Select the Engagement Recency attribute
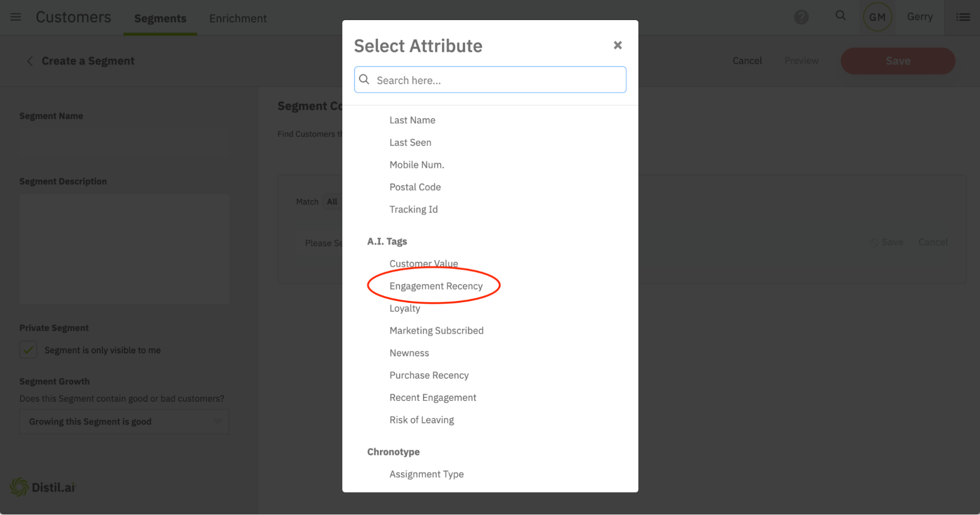 [436, 286]
